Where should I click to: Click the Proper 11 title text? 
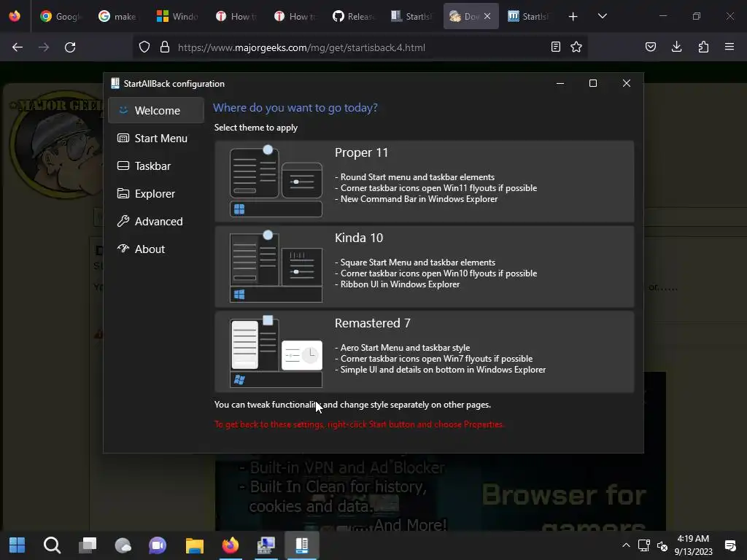click(x=361, y=152)
